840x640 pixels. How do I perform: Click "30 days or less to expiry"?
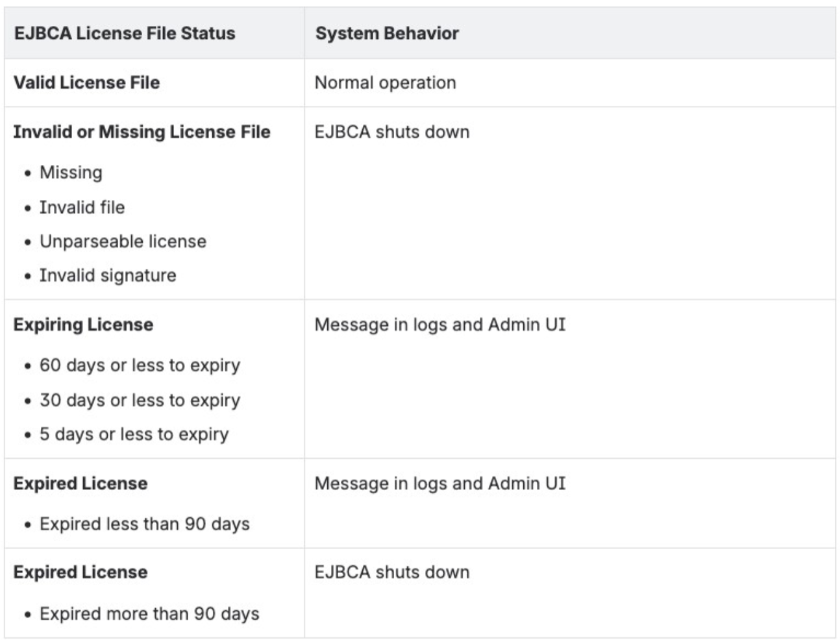pos(140,400)
